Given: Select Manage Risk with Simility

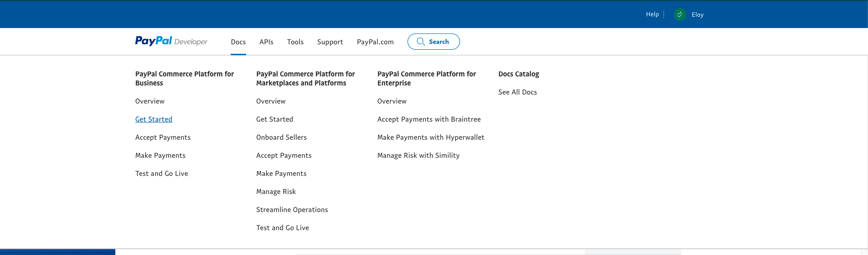Looking at the screenshot, I should click(418, 156).
